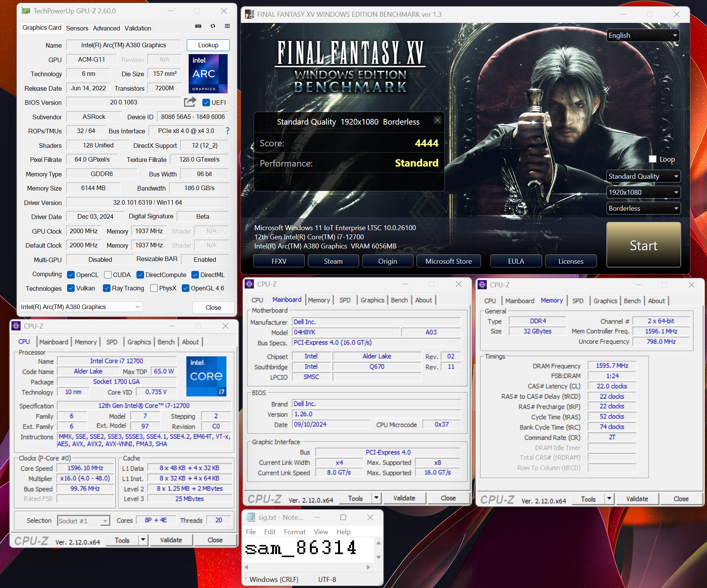Image resolution: width=707 pixels, height=588 pixels.
Task: Close the benchmark score result panel
Action: tap(437, 120)
